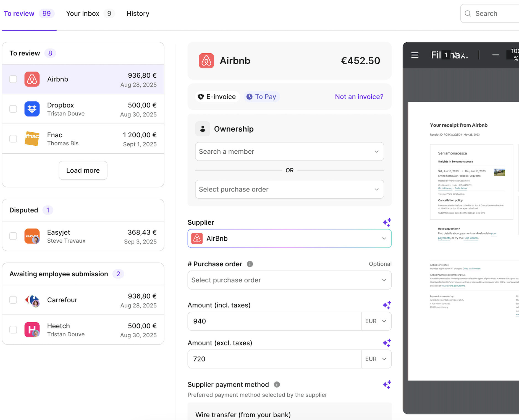Click sparkle icon next to Amount (incl. taxes)

387,305
